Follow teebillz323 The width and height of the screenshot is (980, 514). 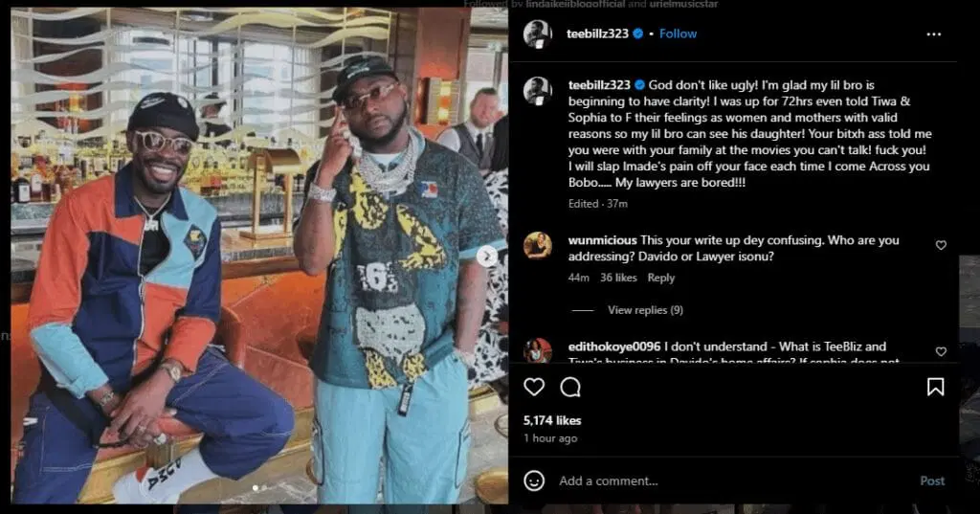(x=679, y=34)
